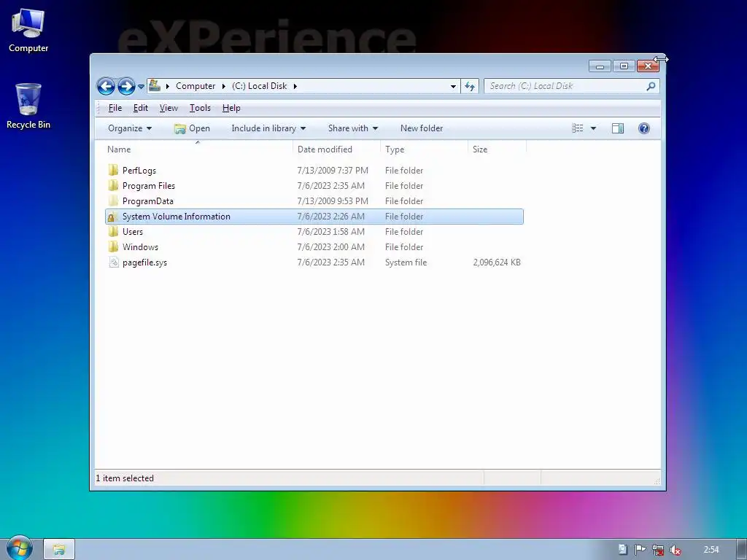Click Open in the command bar
The image size is (747, 560).
[x=193, y=128]
